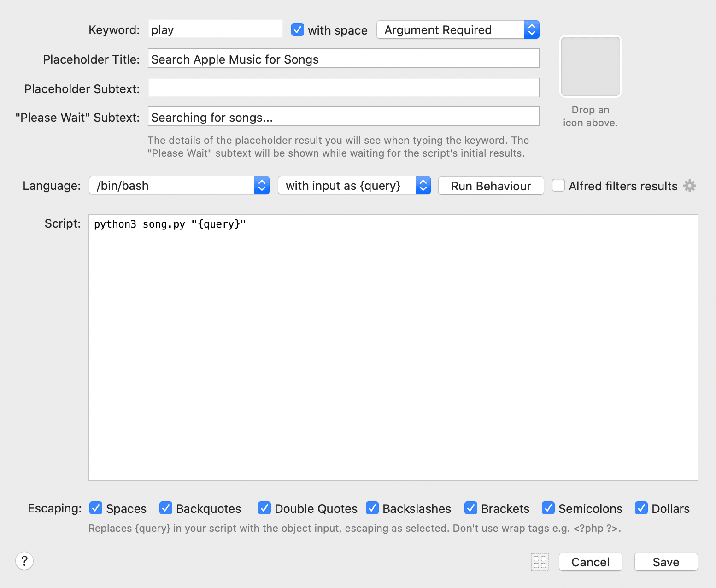The height and width of the screenshot is (588, 716).
Task: Click the Cancel button
Action: click(591, 562)
